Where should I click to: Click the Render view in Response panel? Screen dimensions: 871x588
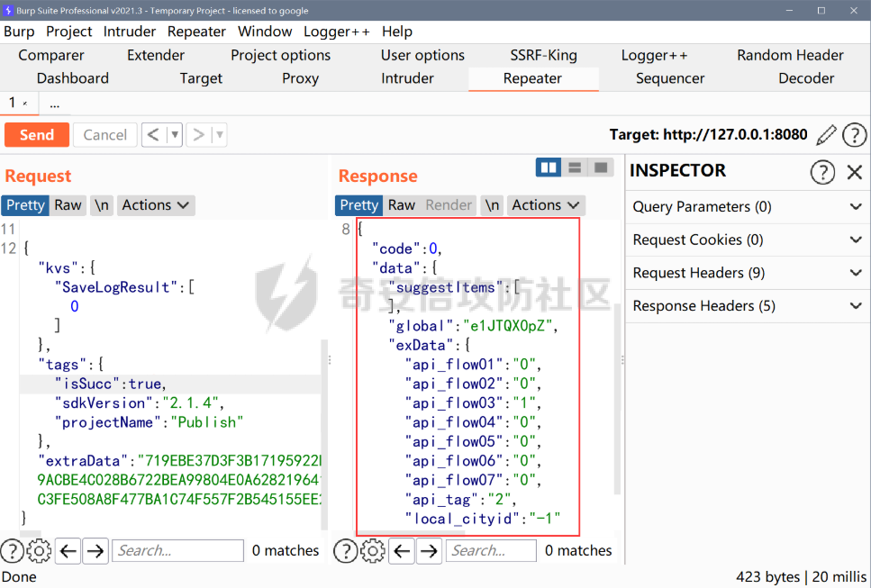coord(449,205)
